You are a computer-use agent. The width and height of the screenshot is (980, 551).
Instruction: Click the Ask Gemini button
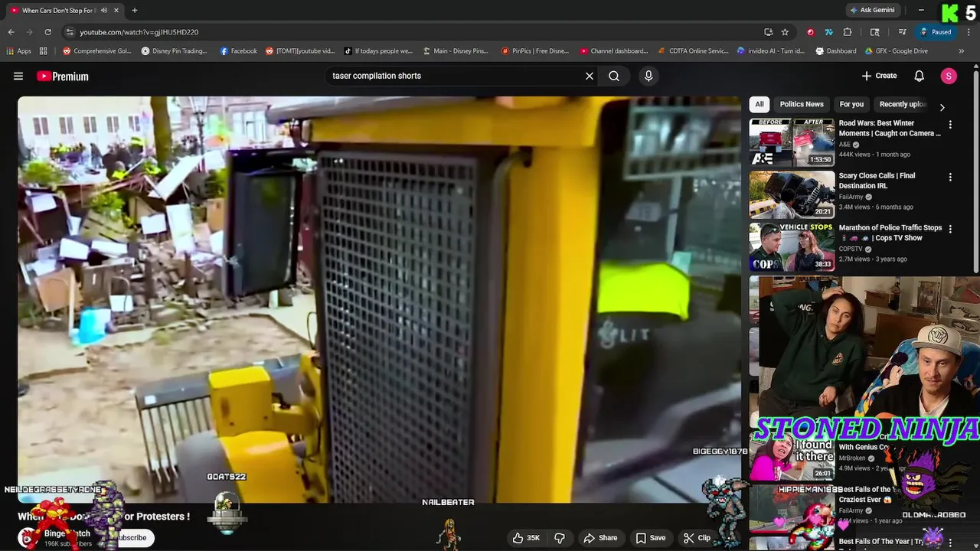pos(871,10)
